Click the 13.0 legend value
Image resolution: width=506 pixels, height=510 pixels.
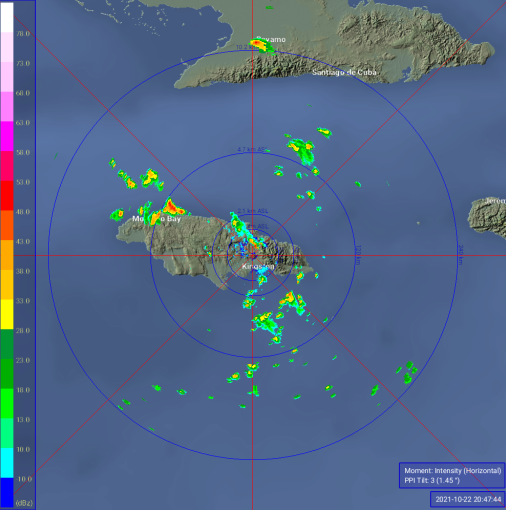coord(23,419)
